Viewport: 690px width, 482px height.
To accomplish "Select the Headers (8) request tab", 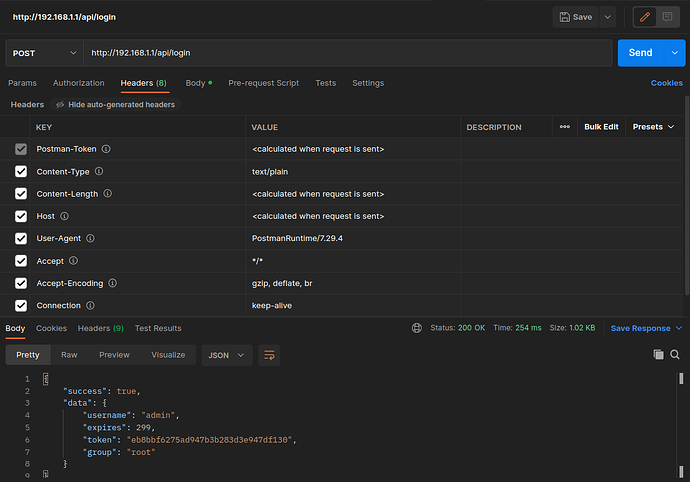I will [x=143, y=83].
